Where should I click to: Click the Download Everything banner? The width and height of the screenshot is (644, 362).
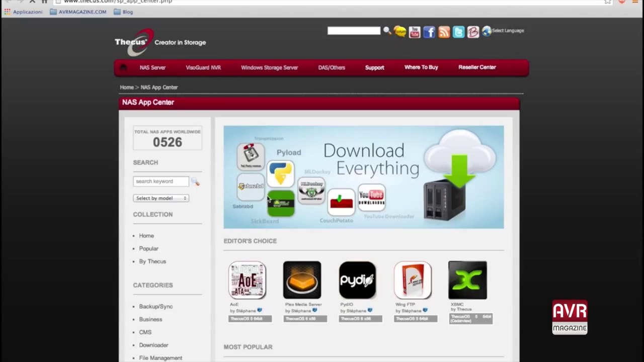363,177
